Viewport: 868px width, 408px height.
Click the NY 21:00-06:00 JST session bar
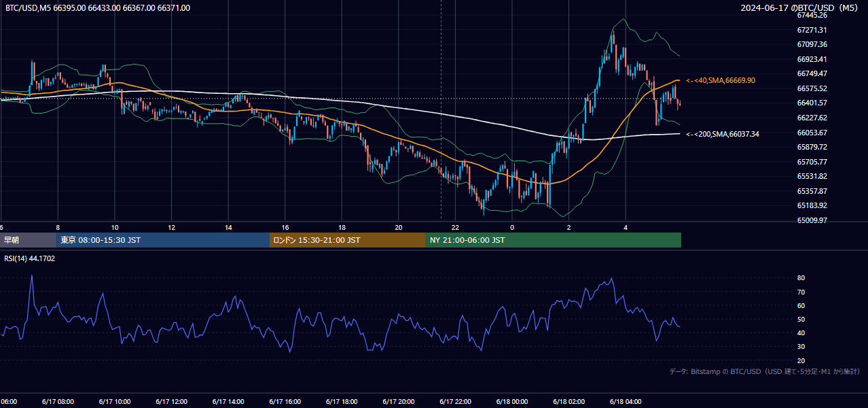[x=554, y=240]
